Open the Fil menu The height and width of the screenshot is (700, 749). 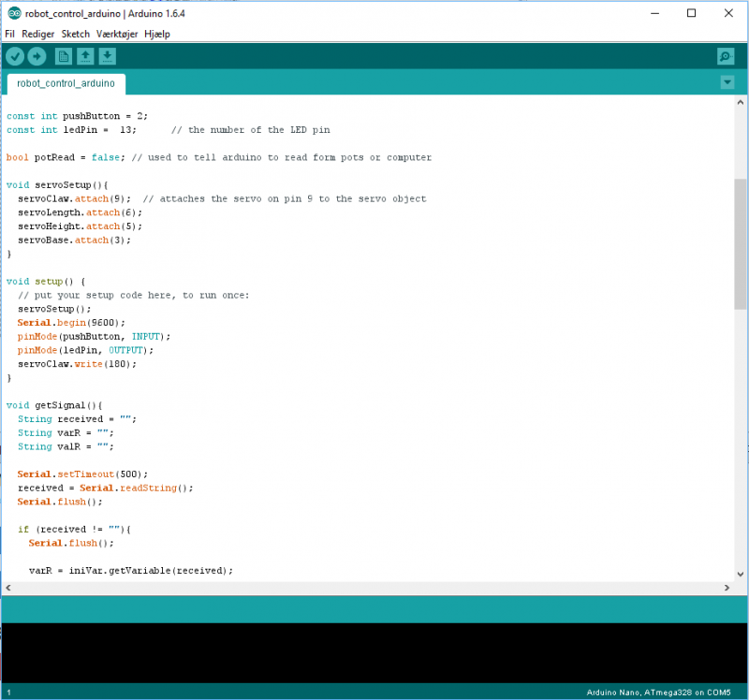[9, 34]
